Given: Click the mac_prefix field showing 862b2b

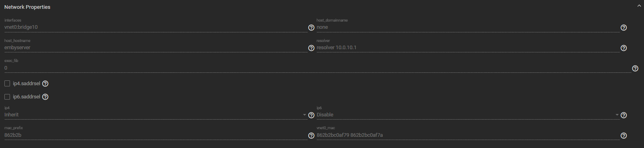Looking at the screenshot, I should click(x=156, y=135).
